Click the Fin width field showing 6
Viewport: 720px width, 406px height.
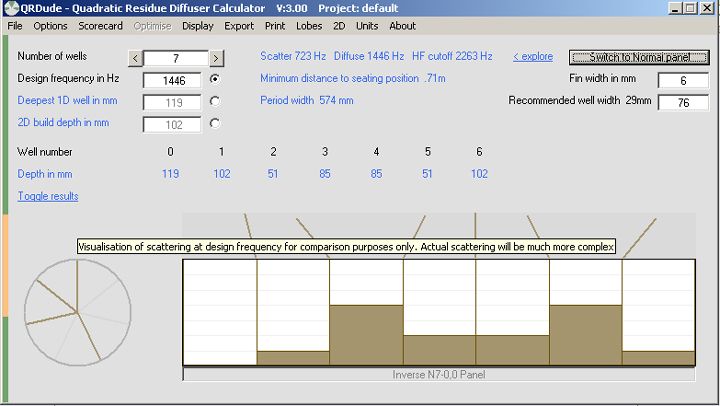(683, 80)
